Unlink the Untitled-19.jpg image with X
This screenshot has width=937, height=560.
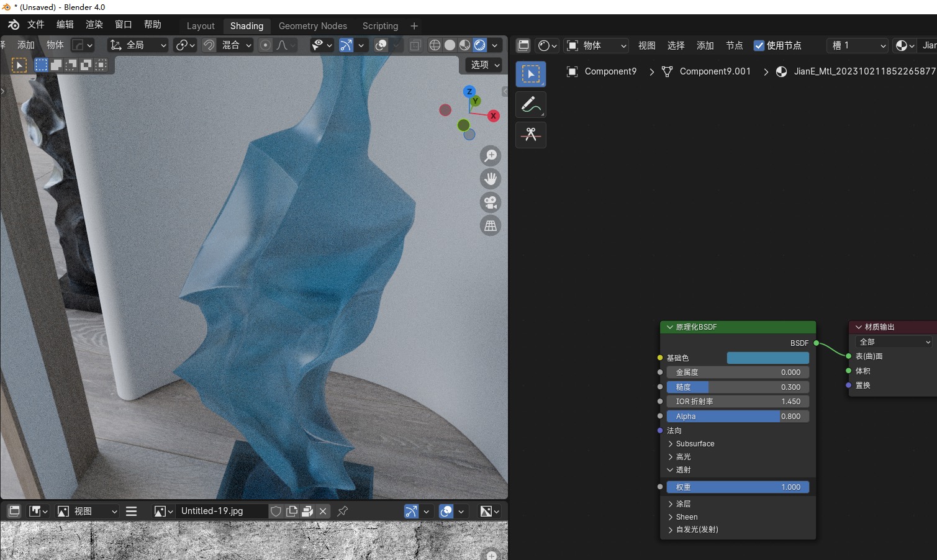323,511
